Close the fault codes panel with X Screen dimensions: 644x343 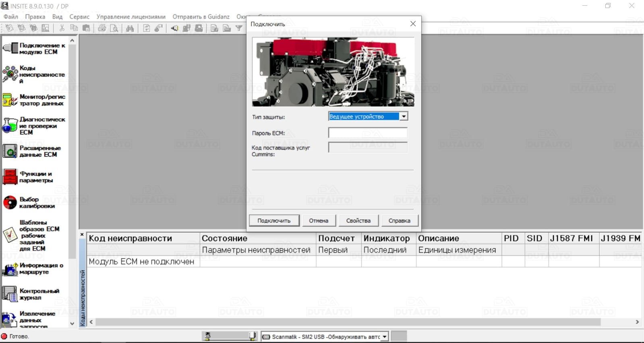[x=82, y=235]
